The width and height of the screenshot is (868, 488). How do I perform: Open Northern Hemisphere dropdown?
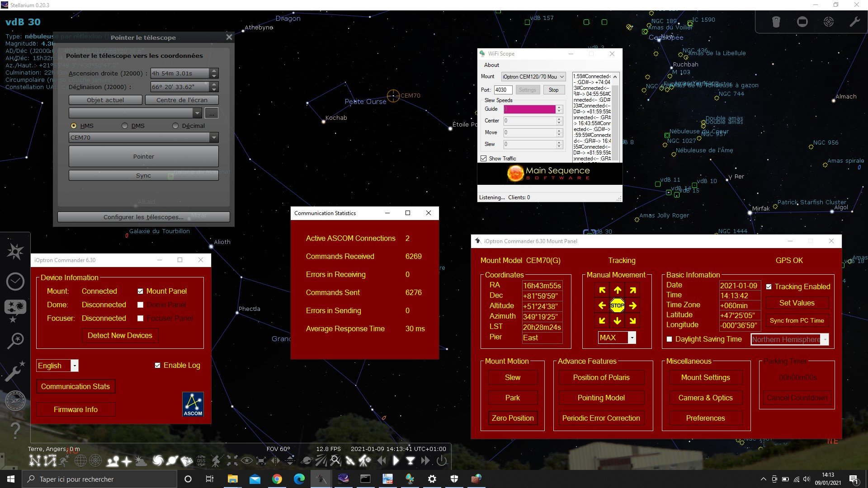826,339
